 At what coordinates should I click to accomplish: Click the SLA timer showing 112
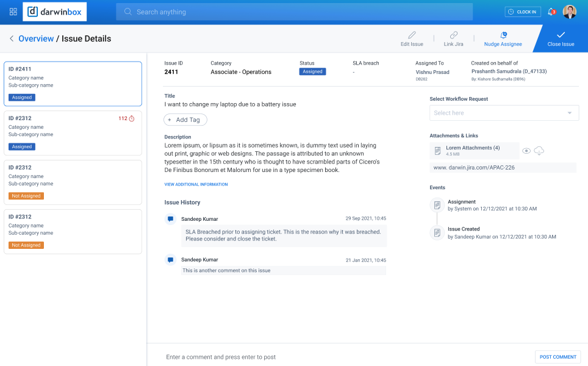point(126,118)
